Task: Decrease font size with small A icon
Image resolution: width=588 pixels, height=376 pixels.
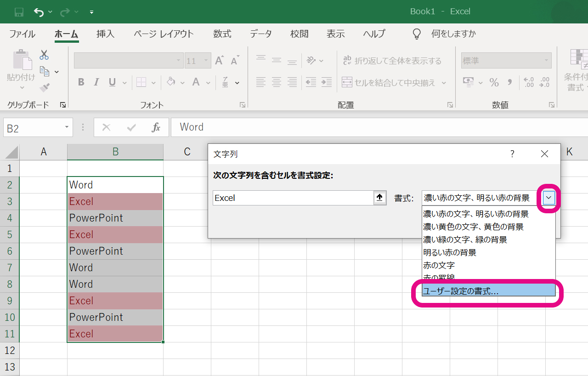Action: click(x=235, y=61)
